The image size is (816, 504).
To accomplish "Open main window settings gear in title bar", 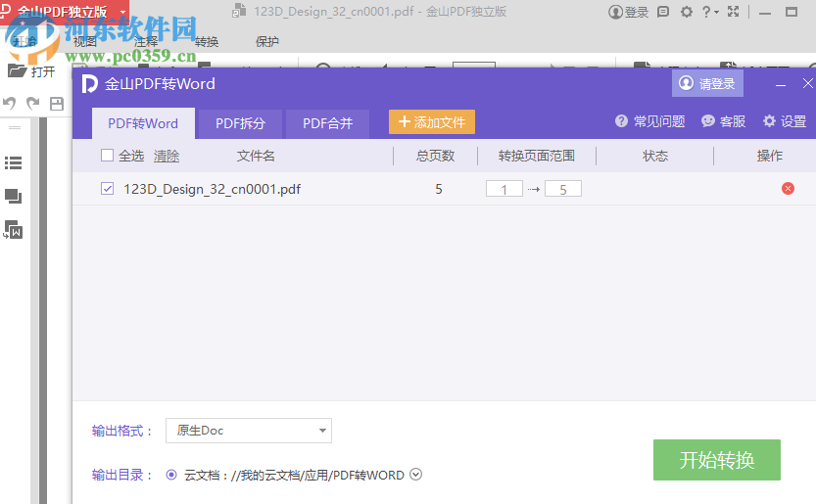I will click(x=687, y=12).
